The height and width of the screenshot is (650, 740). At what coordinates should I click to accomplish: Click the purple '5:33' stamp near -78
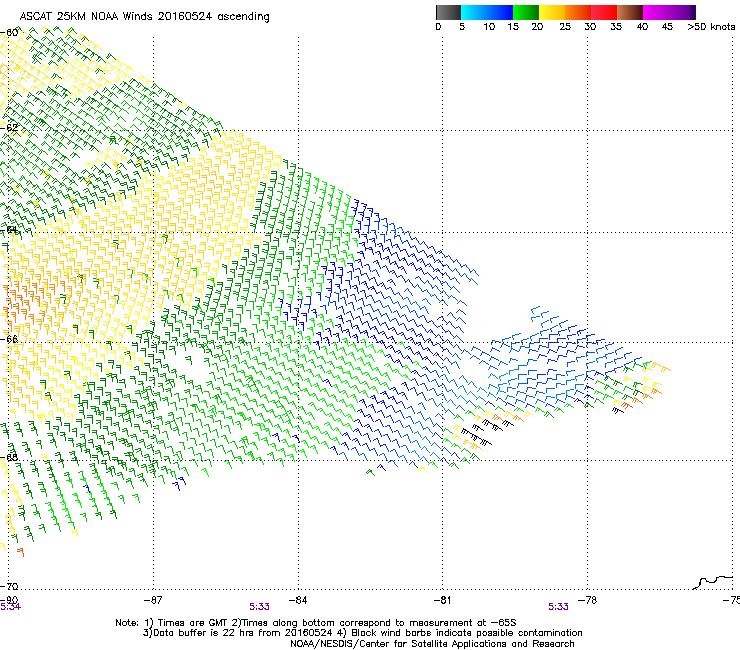click(558, 607)
